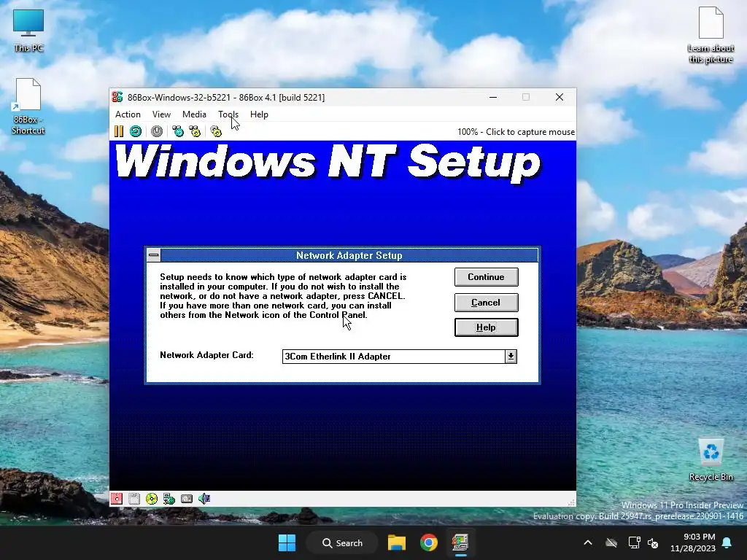Screen dimensions: 747x560
Task: Click the CD-ROM disc status icon
Action: [152, 499]
